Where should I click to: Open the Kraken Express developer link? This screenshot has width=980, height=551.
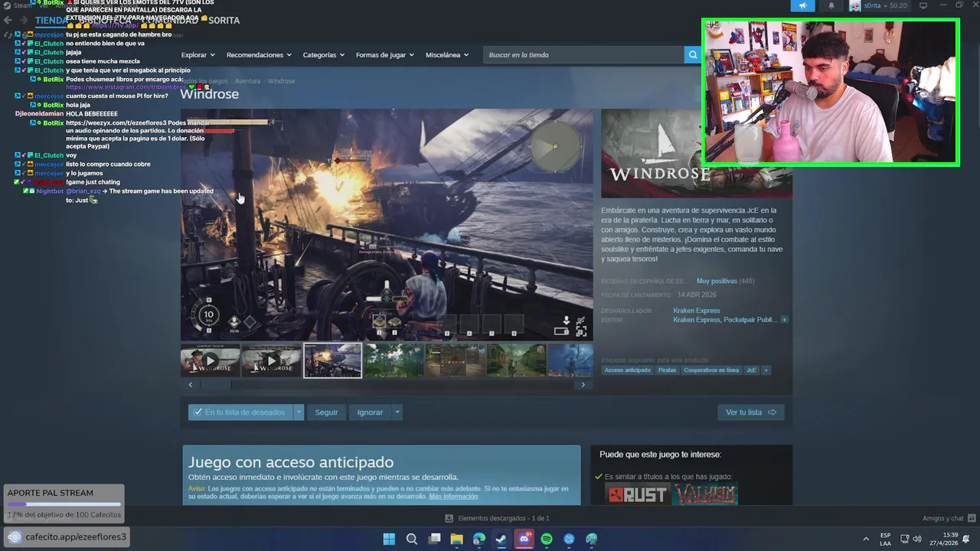point(696,311)
